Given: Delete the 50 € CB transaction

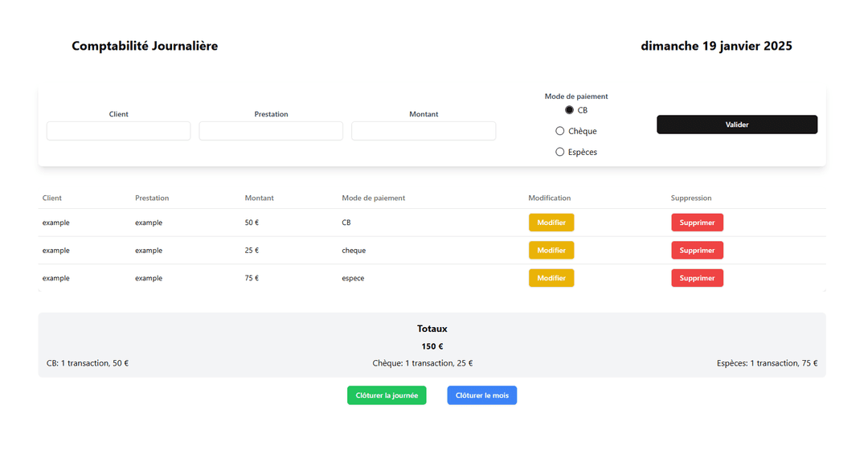Looking at the screenshot, I should pos(697,223).
